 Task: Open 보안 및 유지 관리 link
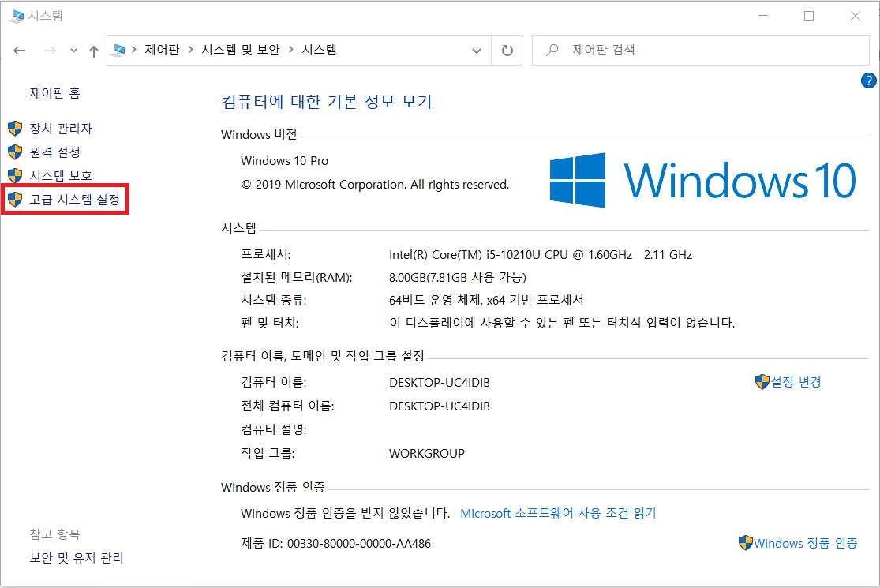tap(77, 558)
